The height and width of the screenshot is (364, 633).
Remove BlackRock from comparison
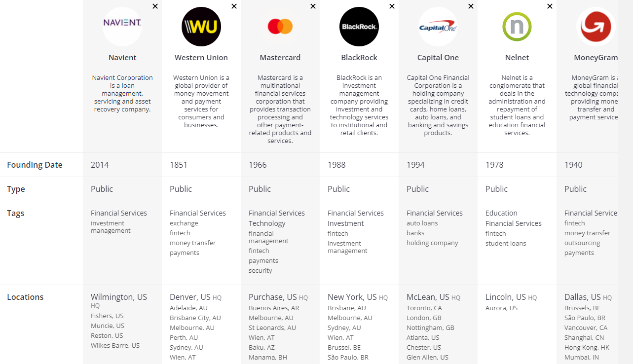click(392, 6)
